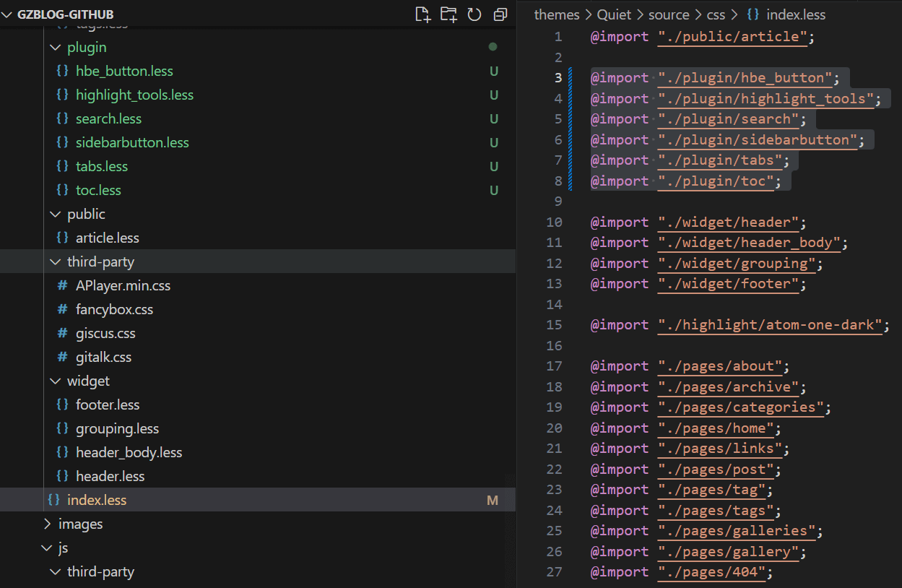Click the "./pages/about" import path

tap(720, 366)
